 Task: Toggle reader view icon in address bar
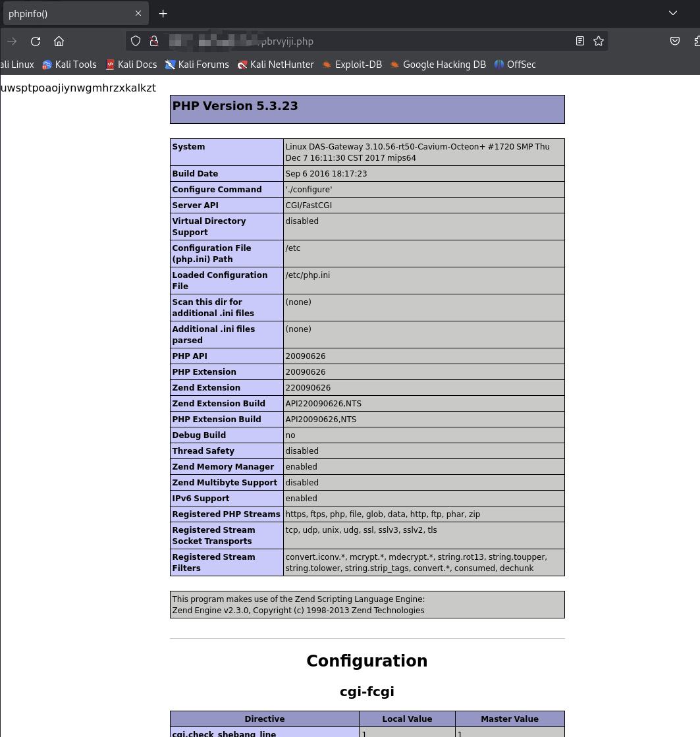pyautogui.click(x=580, y=41)
